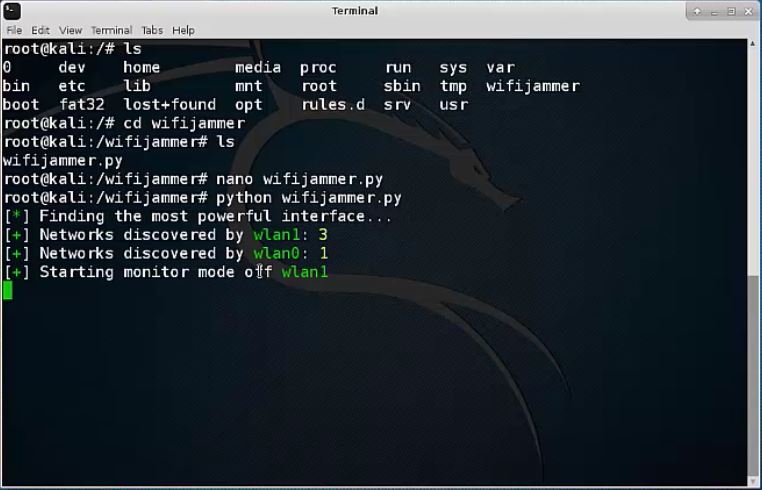The image size is (762, 490).
Task: Click the 'wifijammer.py' file listing line
Action: [63, 160]
